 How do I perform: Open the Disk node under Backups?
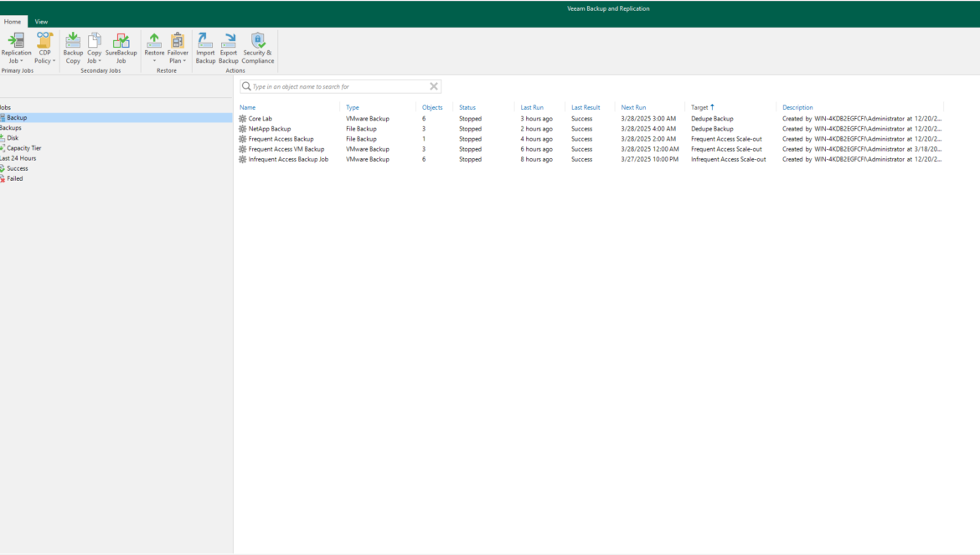(x=13, y=138)
